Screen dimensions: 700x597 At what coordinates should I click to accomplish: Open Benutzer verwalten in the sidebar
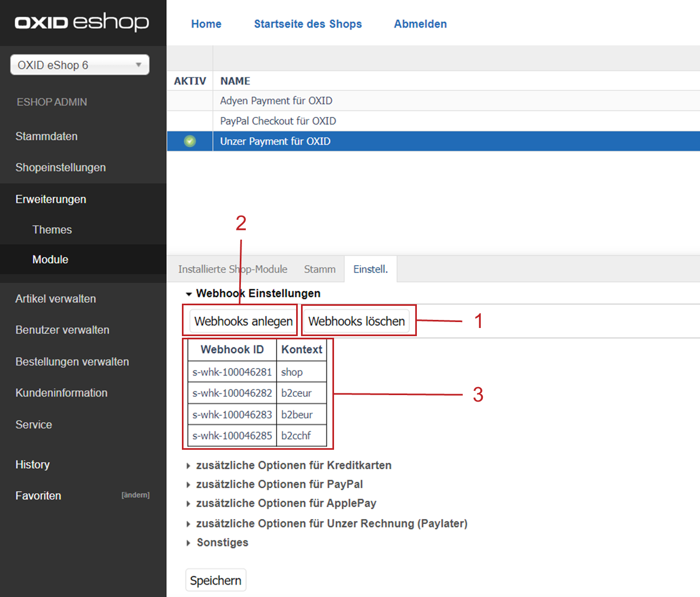62,330
